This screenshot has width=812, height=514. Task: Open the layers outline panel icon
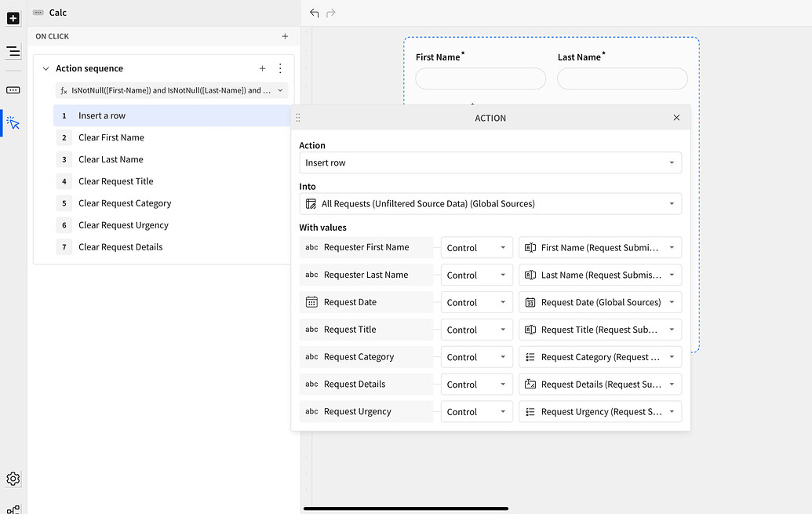point(13,52)
